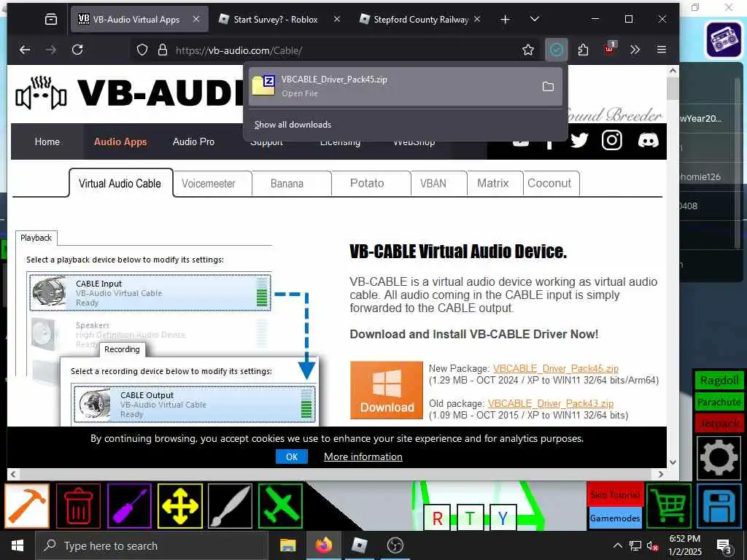Go to Home in site navigation

(x=47, y=142)
